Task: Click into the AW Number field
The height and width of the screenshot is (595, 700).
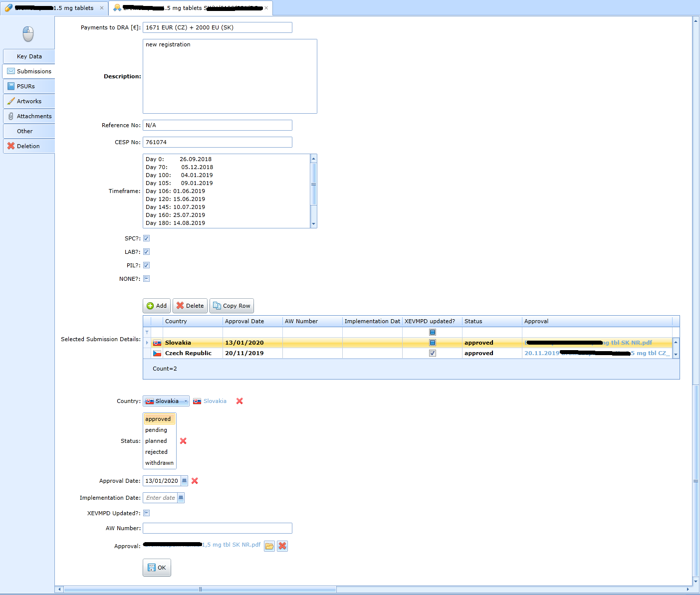Action: tap(218, 528)
